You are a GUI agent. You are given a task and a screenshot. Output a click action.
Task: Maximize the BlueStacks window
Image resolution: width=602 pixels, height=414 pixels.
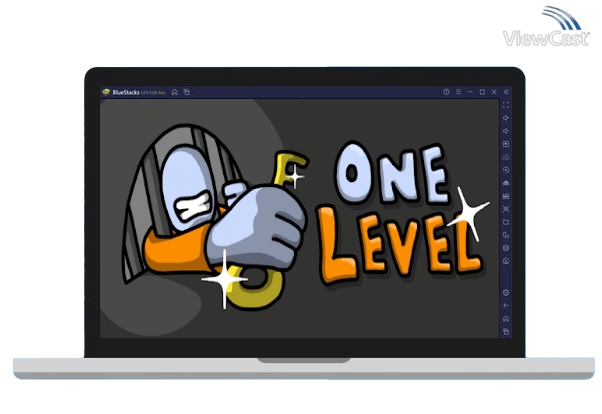(x=482, y=92)
